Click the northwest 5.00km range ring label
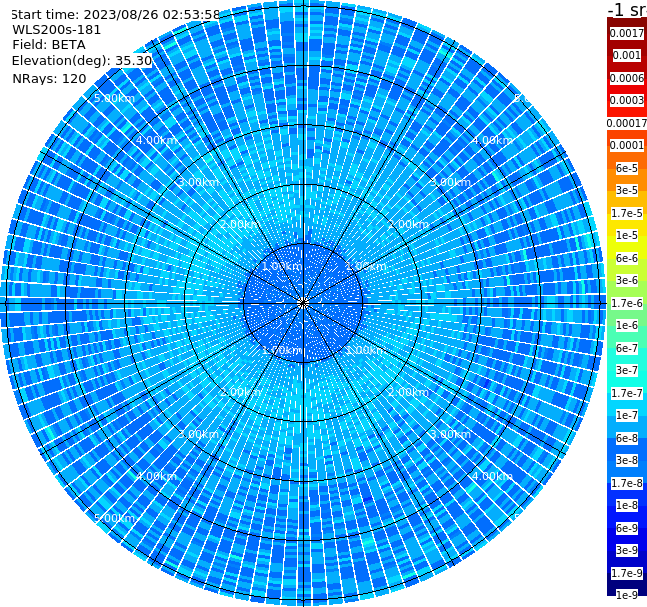Screen dimensions: 647x607 pos(114,98)
